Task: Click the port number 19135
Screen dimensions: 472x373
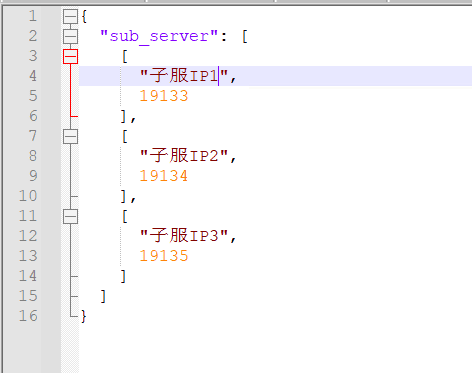Action: coord(164,256)
